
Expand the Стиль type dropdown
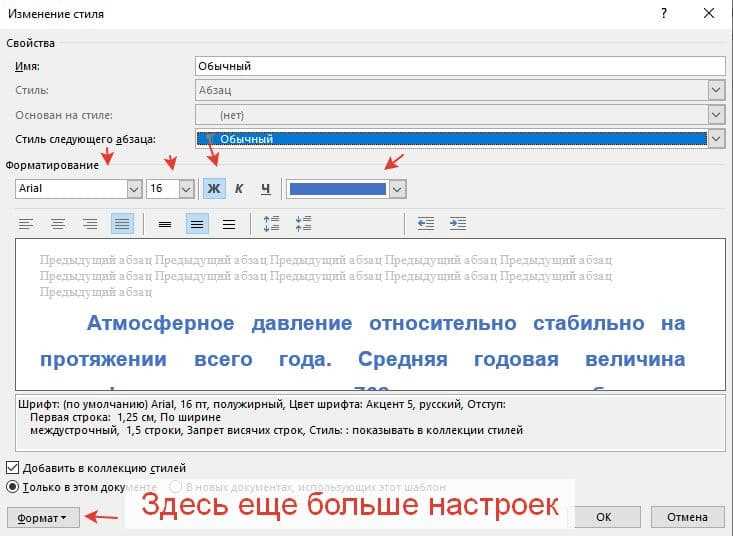tap(716, 90)
